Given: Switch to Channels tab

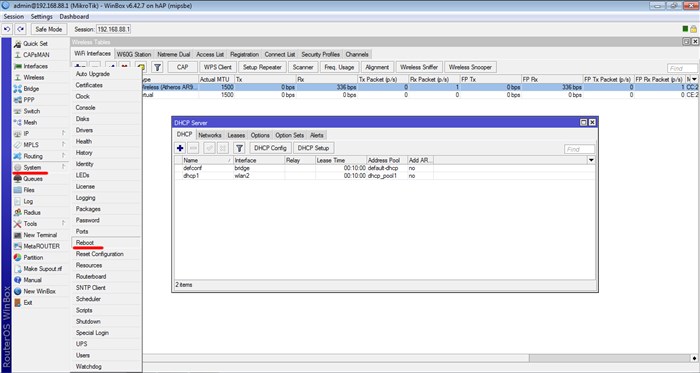Looking at the screenshot, I should [x=357, y=54].
